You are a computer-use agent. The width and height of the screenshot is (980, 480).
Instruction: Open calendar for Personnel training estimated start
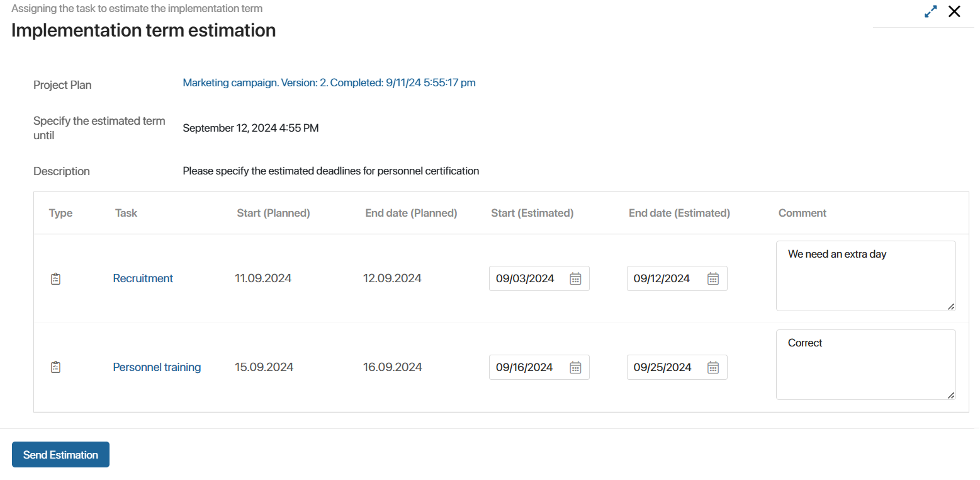[575, 367]
